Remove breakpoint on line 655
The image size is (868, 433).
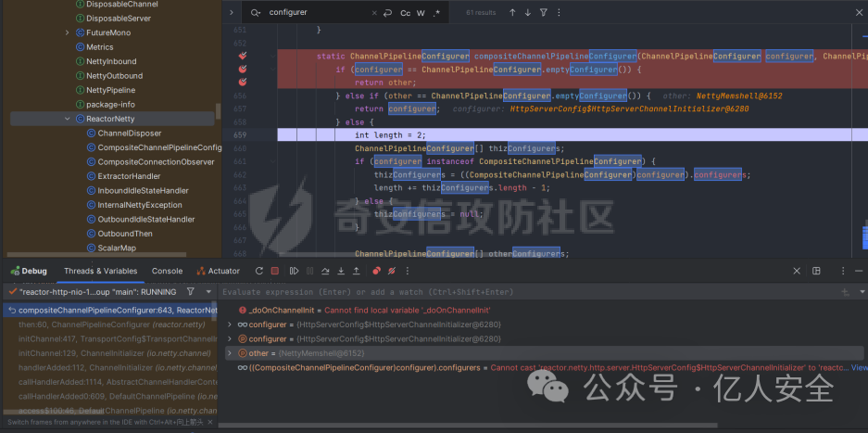click(x=243, y=82)
